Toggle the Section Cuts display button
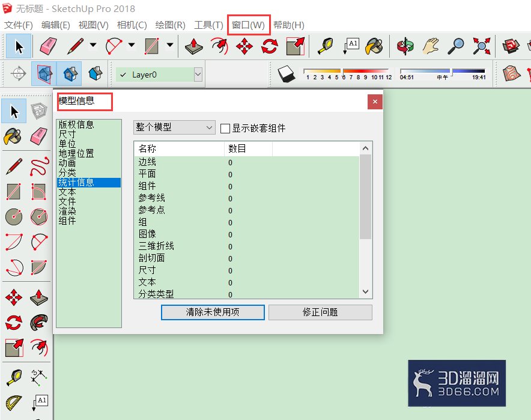Image resolution: width=531 pixels, height=420 pixels. 70,73
